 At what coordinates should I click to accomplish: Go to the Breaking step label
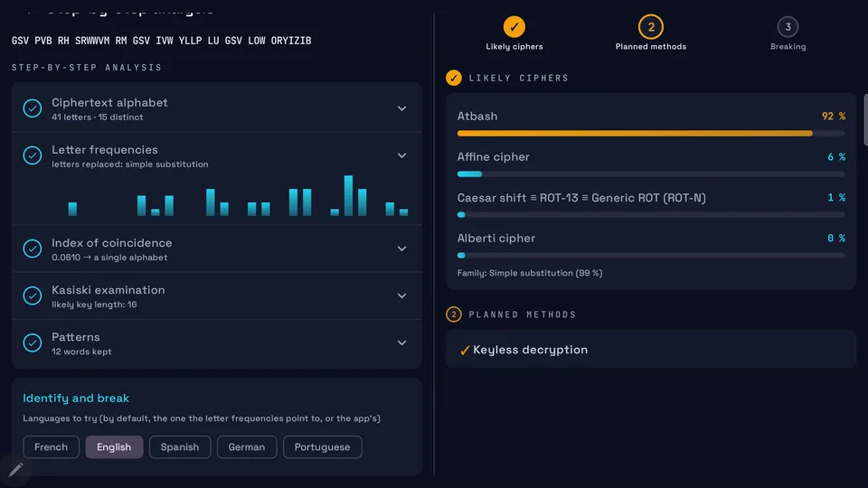pos(788,46)
